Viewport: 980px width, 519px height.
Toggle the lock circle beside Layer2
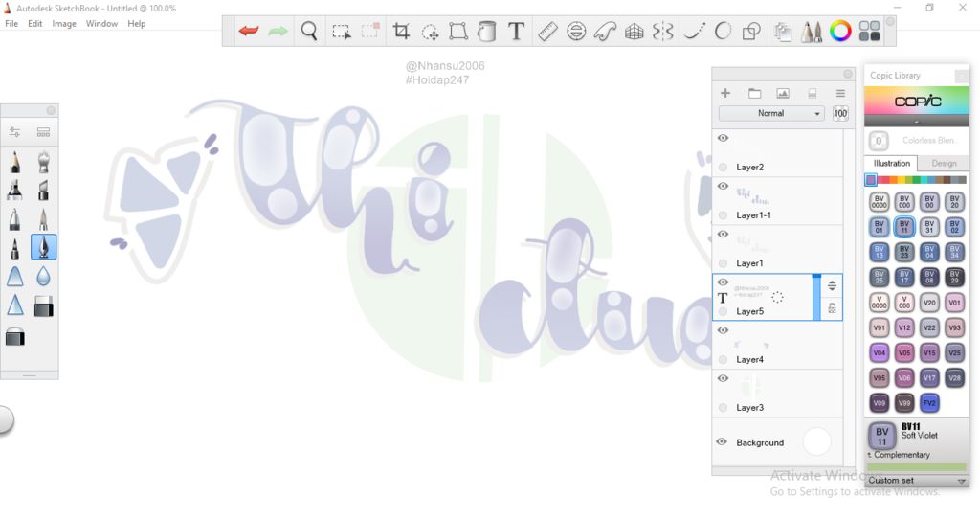pos(724,167)
